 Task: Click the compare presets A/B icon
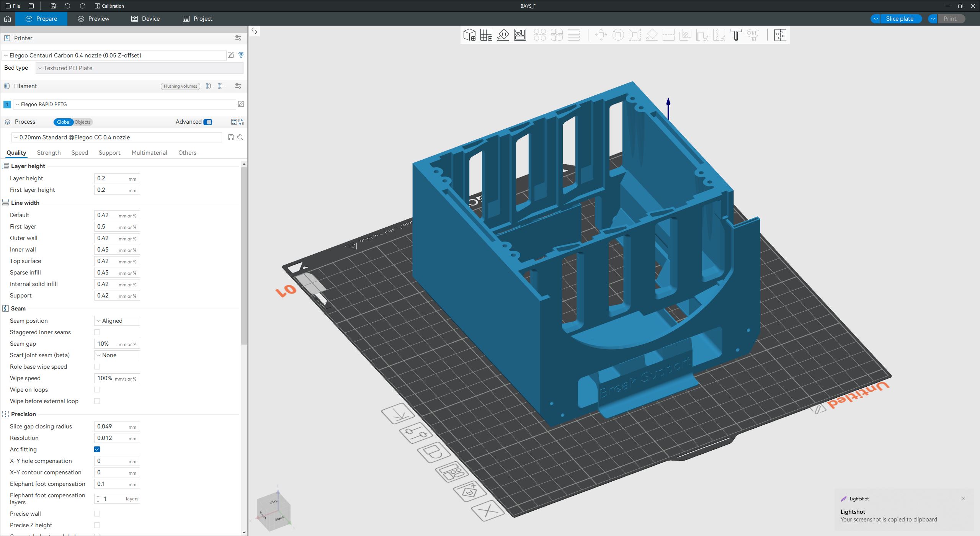point(241,122)
